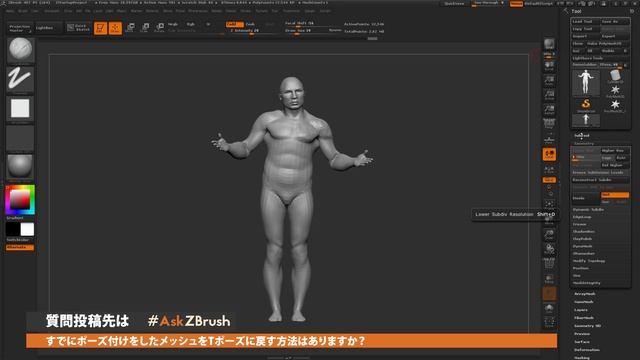The height and width of the screenshot is (360, 640).
Task: Click the BPR render button
Action: coord(549,45)
